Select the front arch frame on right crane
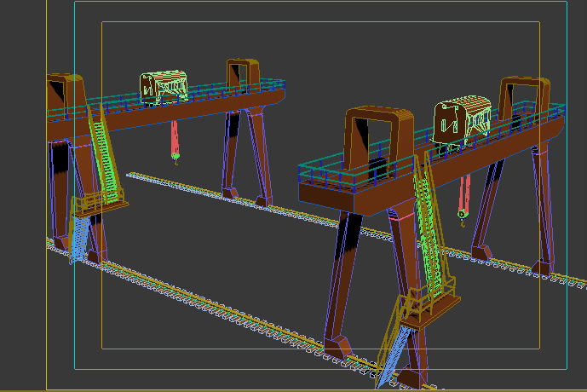This screenshot has width=587, height=392. coord(378,142)
